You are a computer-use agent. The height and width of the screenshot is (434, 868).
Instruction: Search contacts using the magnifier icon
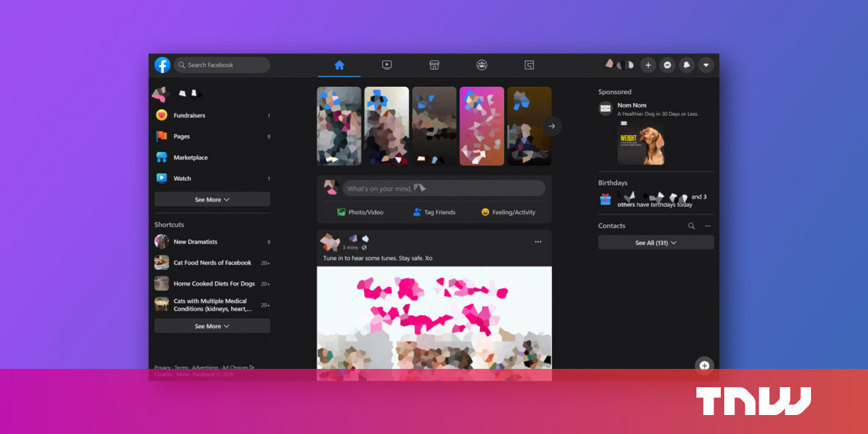pos(691,226)
